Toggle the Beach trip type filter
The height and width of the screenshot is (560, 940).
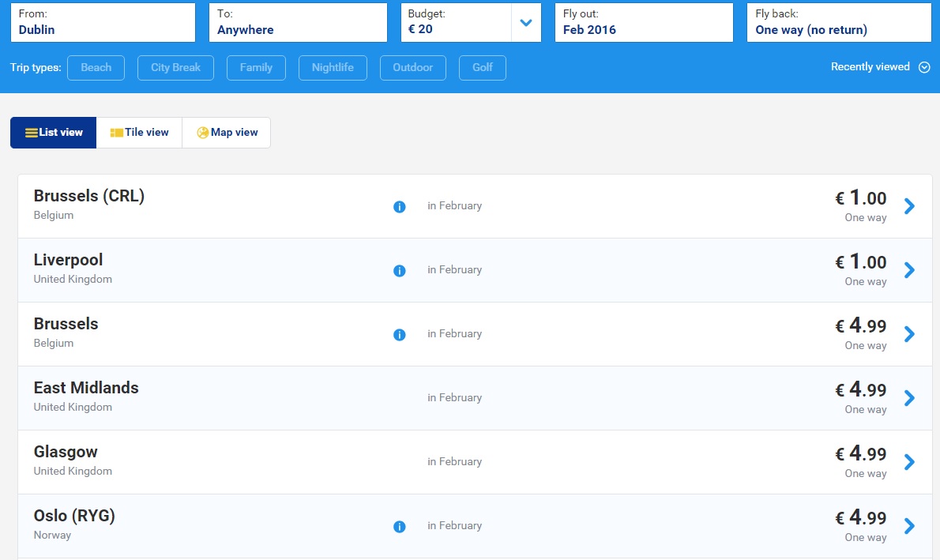[96, 68]
